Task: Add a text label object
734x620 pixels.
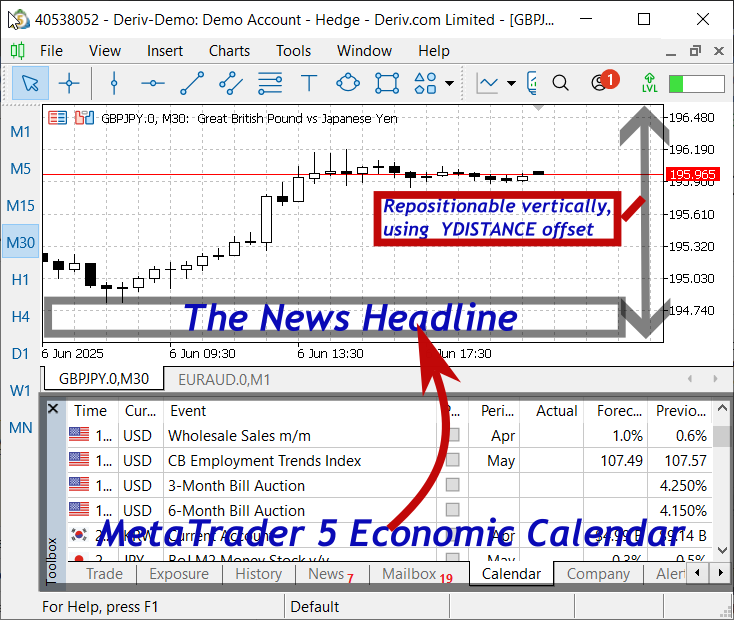Action: point(309,83)
